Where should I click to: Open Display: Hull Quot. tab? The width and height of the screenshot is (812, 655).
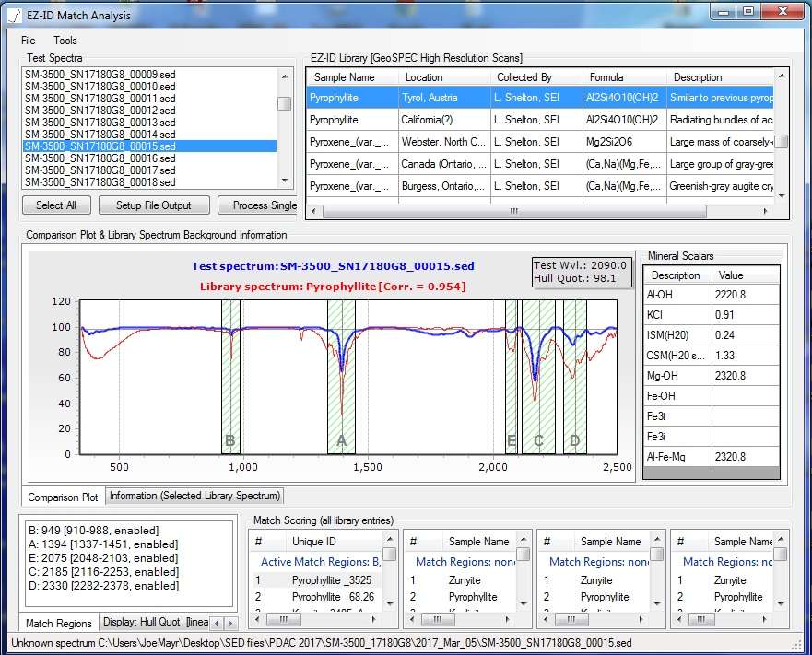coord(155,622)
